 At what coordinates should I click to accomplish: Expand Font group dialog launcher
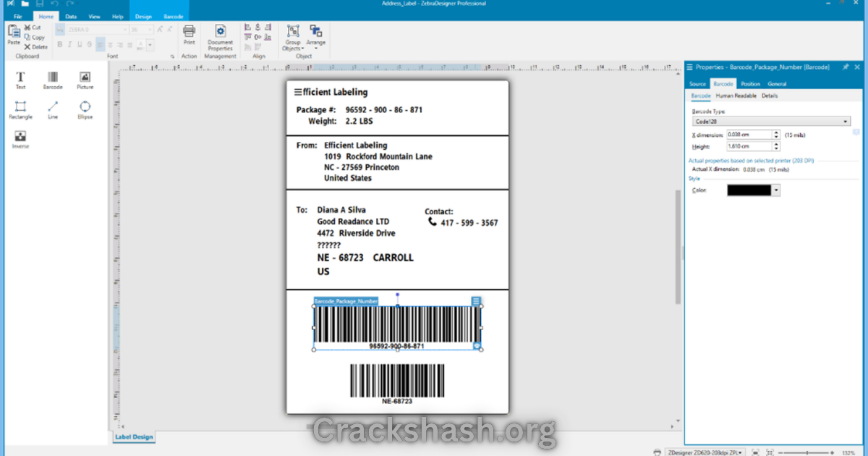(172, 56)
